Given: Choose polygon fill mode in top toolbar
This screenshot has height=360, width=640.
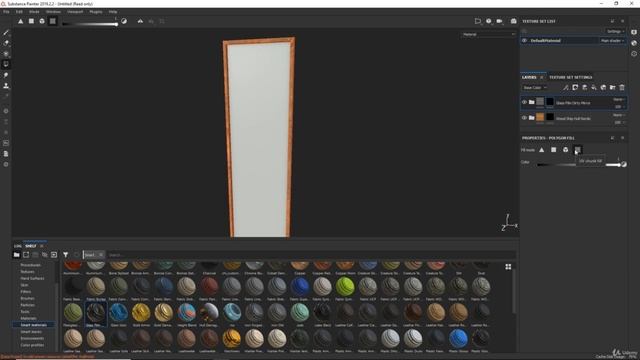Looking at the screenshot, I should click(31, 21).
